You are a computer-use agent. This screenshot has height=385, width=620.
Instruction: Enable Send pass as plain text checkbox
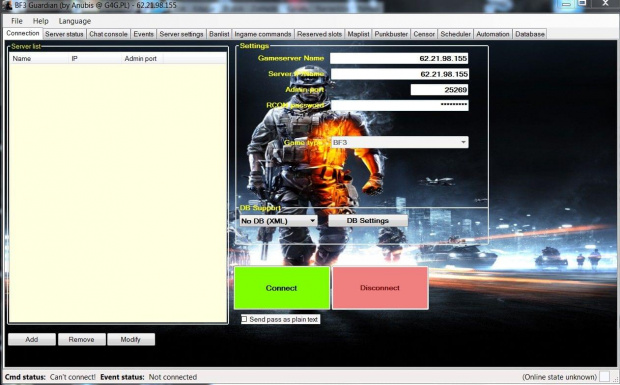(x=244, y=319)
